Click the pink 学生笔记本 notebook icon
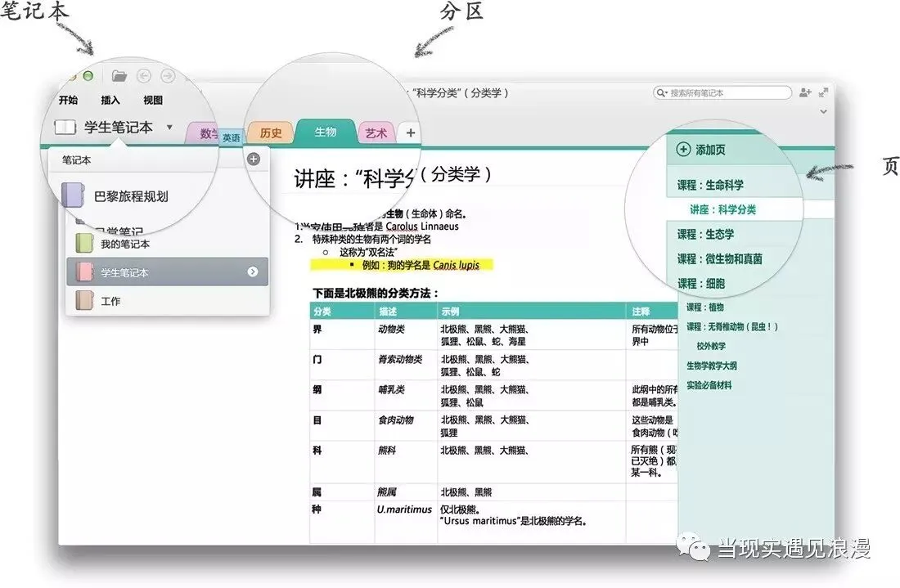The width and height of the screenshot is (900, 588). [x=84, y=272]
